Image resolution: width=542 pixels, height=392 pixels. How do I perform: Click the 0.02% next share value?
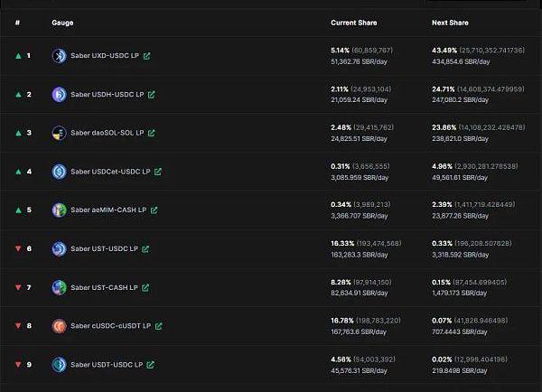442,359
